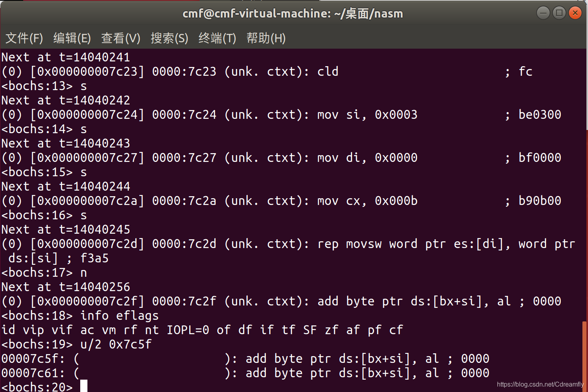Click the 'IOPL=0' flag text
The image size is (588, 392).
188,330
